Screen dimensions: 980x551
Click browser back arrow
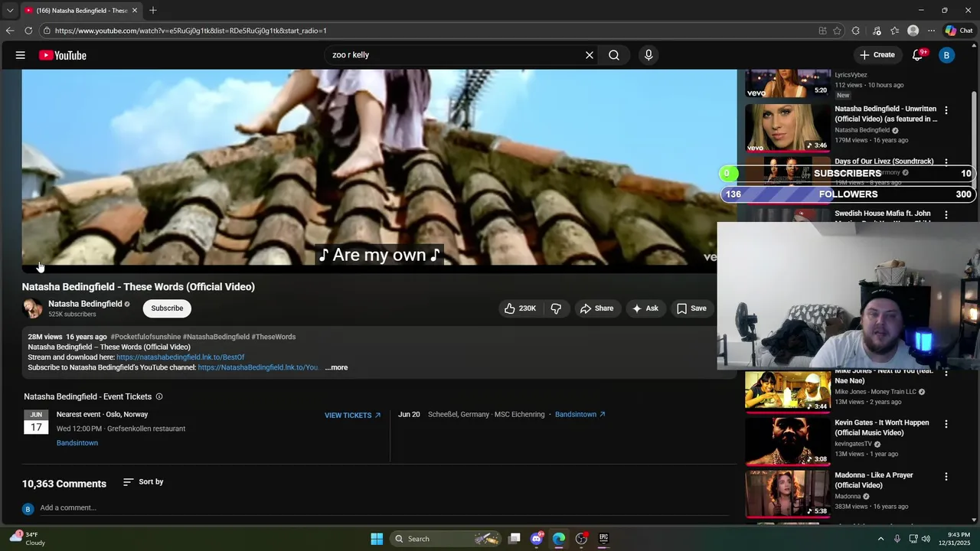coord(10,31)
